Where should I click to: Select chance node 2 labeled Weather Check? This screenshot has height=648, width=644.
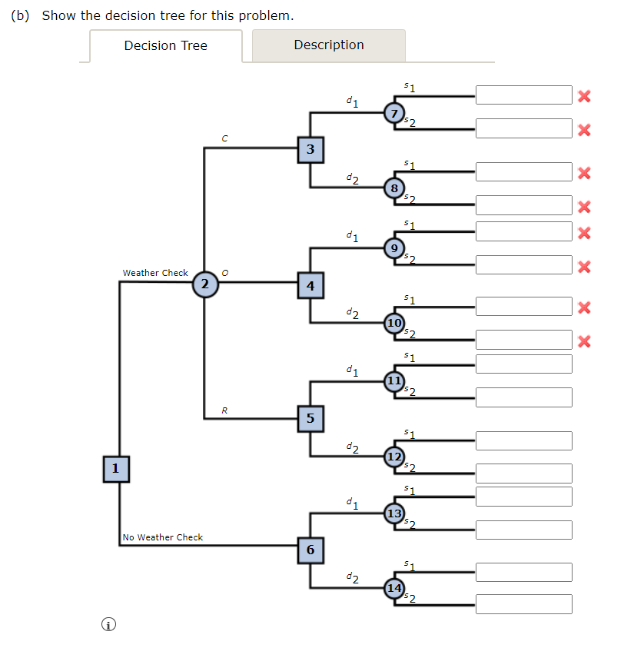[204, 284]
